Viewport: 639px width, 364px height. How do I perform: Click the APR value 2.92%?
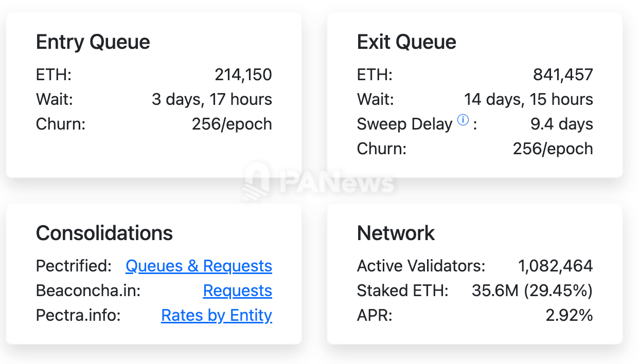tap(569, 315)
